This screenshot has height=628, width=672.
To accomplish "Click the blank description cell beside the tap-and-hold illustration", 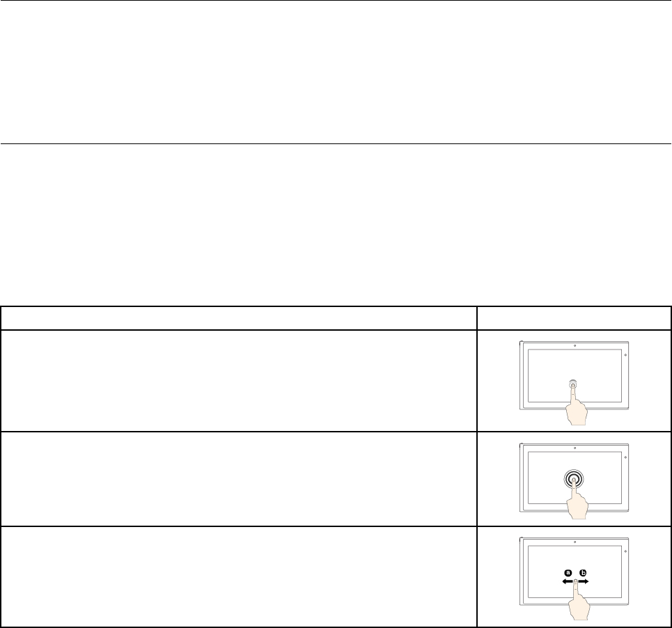I will [x=239, y=478].
